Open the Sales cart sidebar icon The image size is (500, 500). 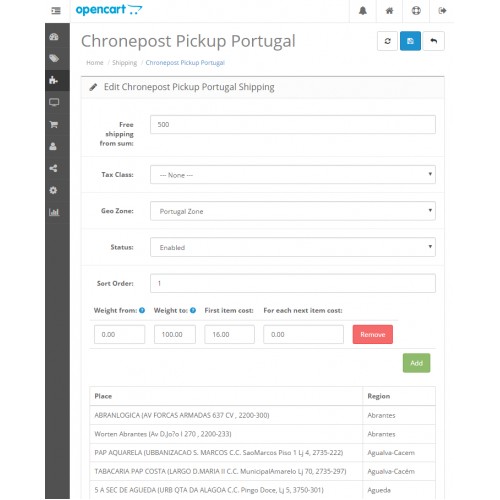tap(54, 125)
